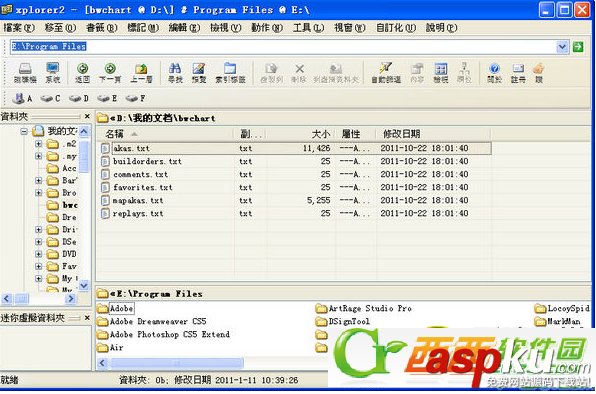
Task: Sort files by the 名稱 column header
Action: click(x=165, y=134)
